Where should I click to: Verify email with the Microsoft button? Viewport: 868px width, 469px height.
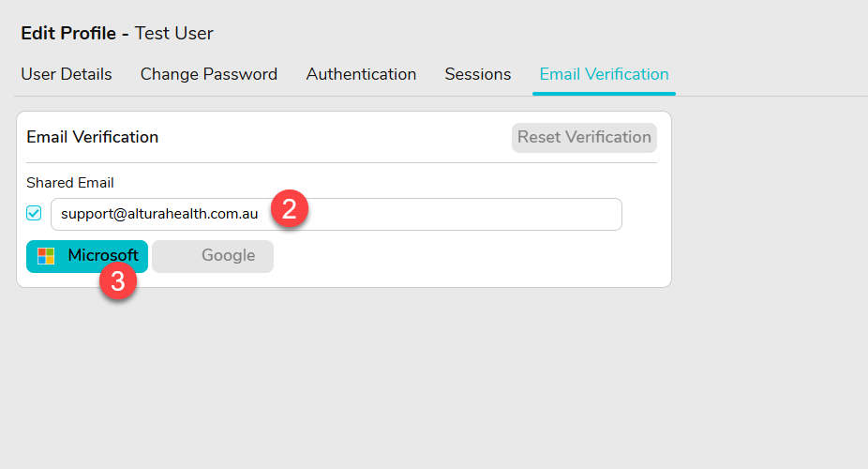pyautogui.click(x=87, y=256)
